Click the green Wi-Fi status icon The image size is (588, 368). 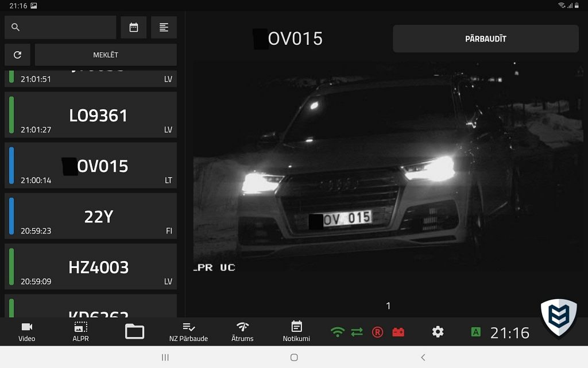(338, 332)
